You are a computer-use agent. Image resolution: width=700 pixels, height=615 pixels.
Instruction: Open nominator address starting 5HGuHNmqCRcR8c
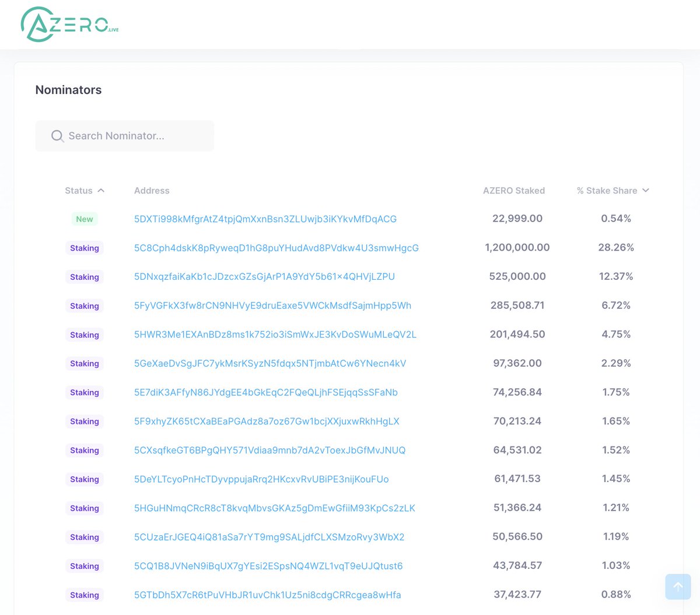[x=275, y=508]
